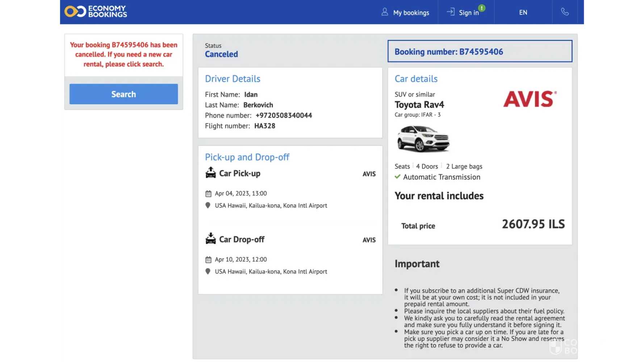Click the Economy Bookings logo
The image size is (644, 362).
point(96,12)
